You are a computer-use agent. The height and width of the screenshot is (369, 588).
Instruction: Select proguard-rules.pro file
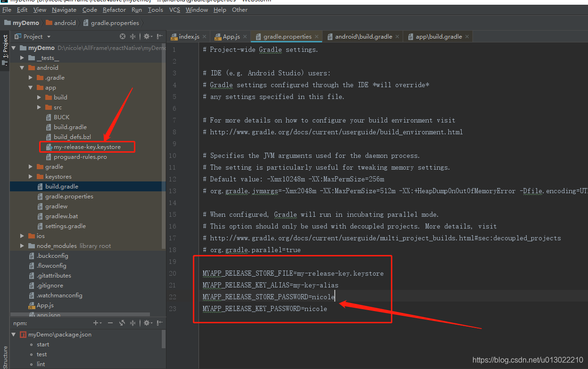pos(80,157)
